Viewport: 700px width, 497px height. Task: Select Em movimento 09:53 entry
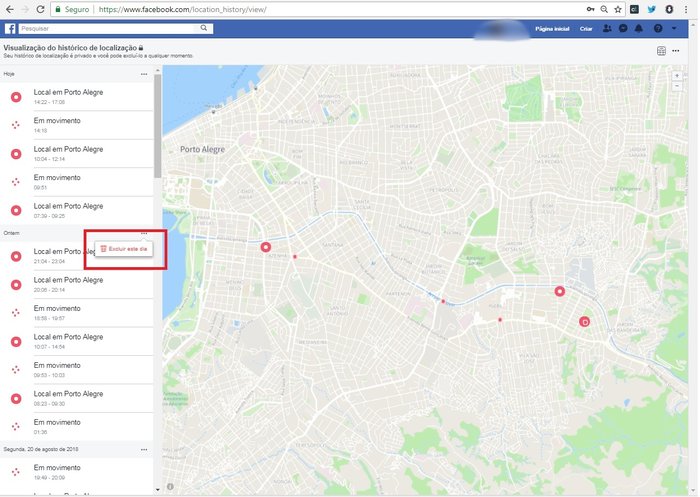(77, 370)
